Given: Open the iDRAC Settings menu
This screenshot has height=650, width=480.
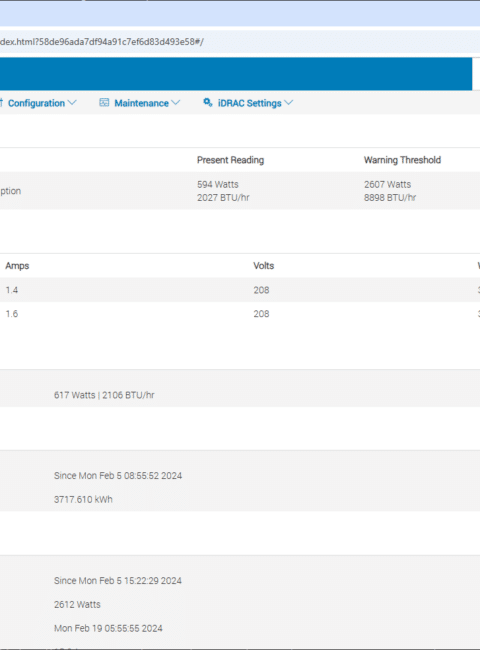Looking at the screenshot, I should point(248,103).
